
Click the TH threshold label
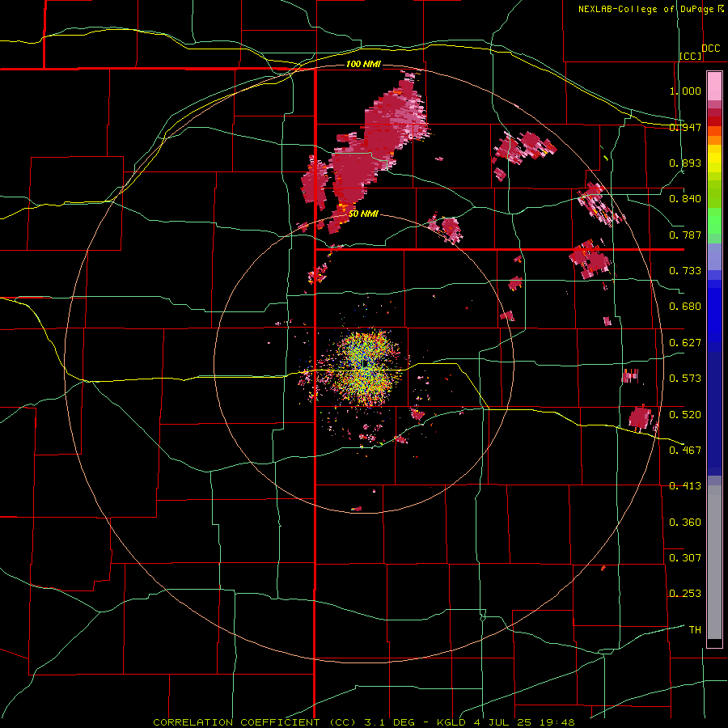tap(695, 630)
